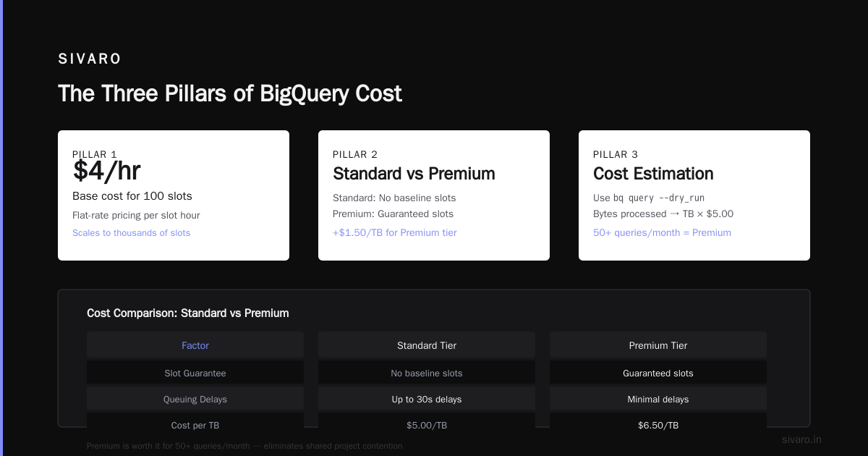Click the SIVARO brand name

tap(90, 59)
